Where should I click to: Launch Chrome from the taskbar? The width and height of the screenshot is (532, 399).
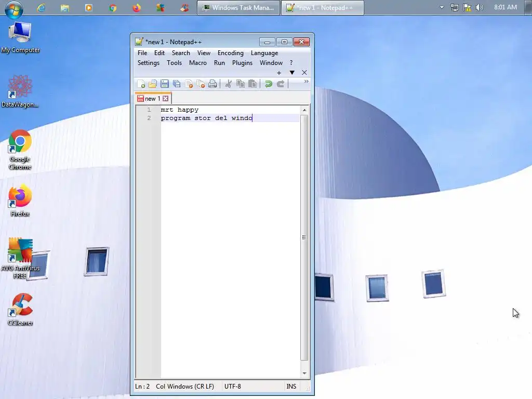(x=113, y=7)
